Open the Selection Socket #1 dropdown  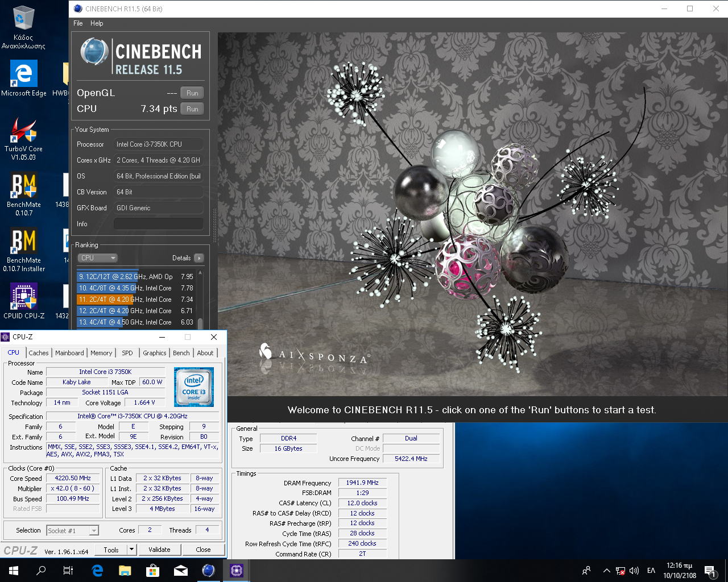click(x=72, y=531)
